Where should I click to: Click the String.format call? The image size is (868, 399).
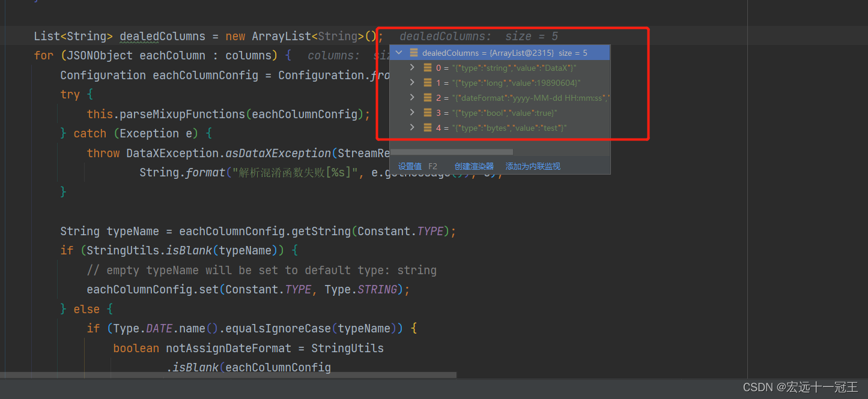183,173
